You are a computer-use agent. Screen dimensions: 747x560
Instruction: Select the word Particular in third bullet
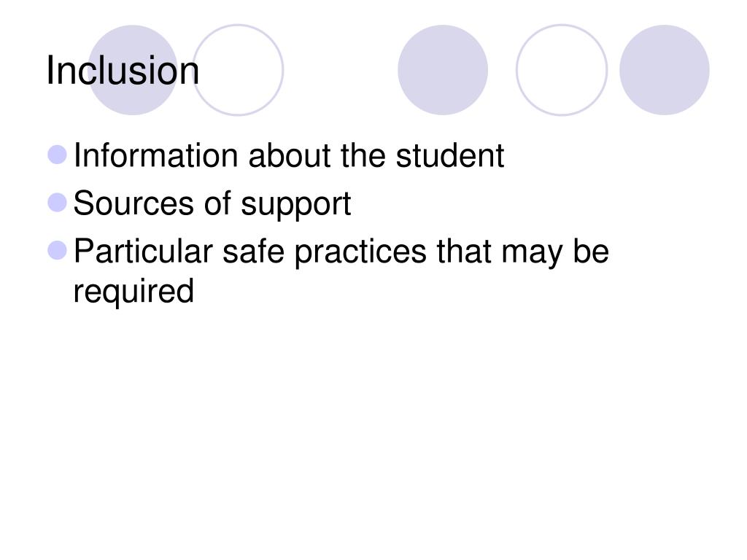tap(143, 251)
